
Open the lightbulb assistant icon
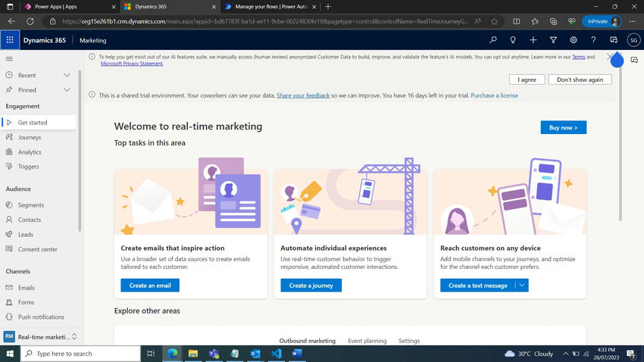513,40
